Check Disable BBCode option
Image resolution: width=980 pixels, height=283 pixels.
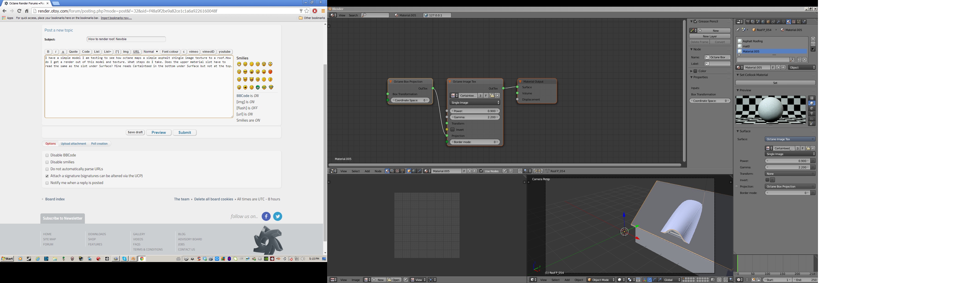[47, 155]
